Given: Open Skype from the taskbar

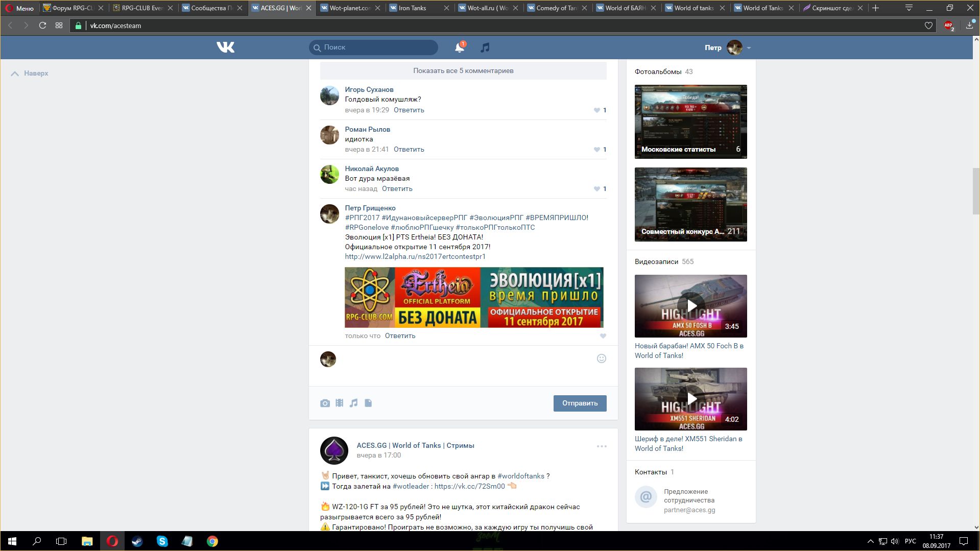Looking at the screenshot, I should (x=162, y=541).
